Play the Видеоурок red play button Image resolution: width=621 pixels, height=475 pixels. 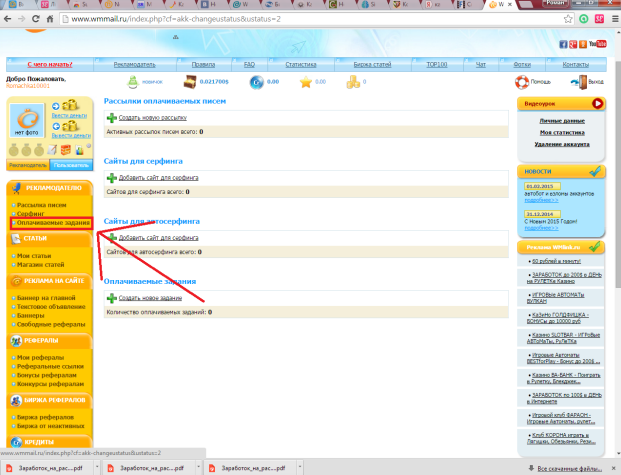click(x=598, y=103)
